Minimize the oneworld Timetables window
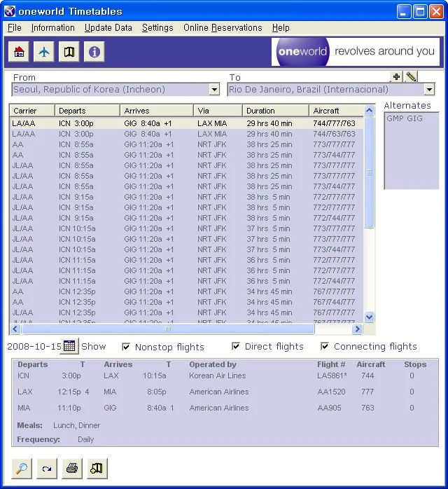The image size is (448, 489). pyautogui.click(x=404, y=12)
